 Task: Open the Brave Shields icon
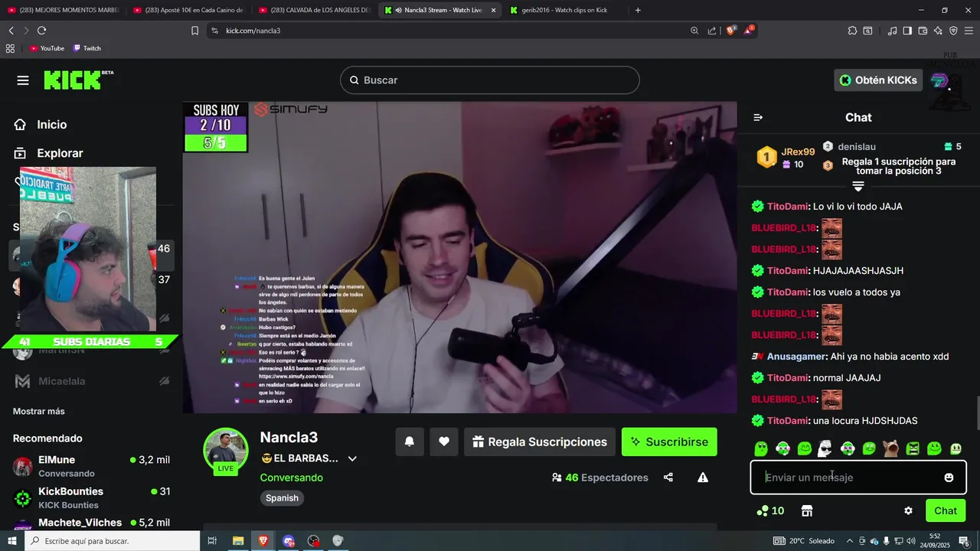[730, 31]
